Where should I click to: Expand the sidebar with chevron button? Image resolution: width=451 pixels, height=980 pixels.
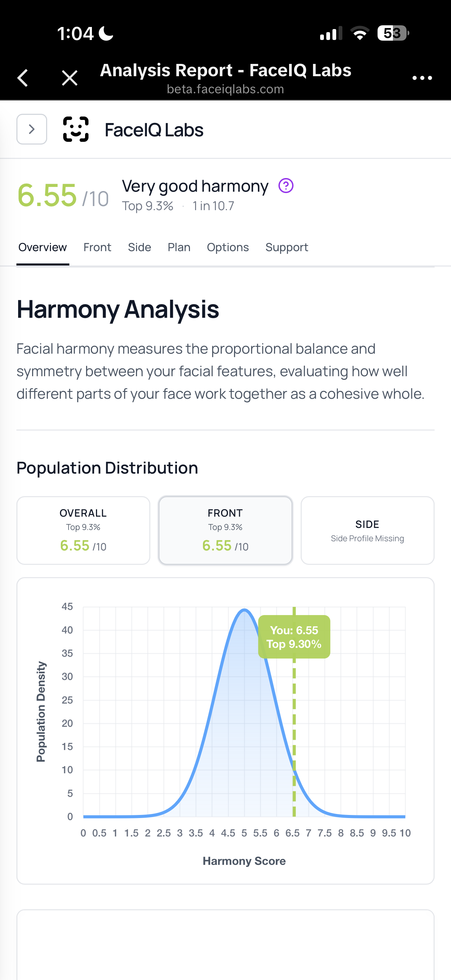(31, 130)
